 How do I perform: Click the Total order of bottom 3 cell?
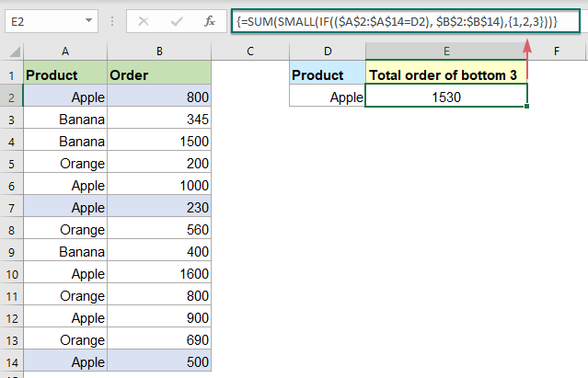point(446,74)
